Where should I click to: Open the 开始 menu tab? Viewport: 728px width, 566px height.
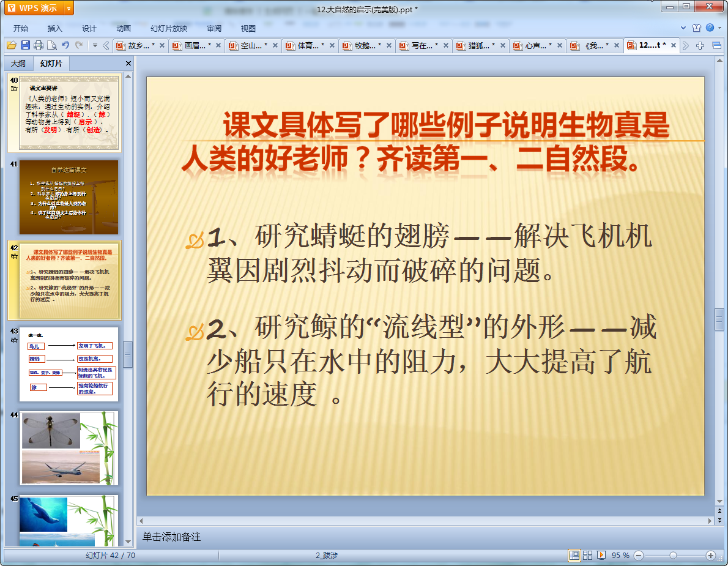[20, 28]
